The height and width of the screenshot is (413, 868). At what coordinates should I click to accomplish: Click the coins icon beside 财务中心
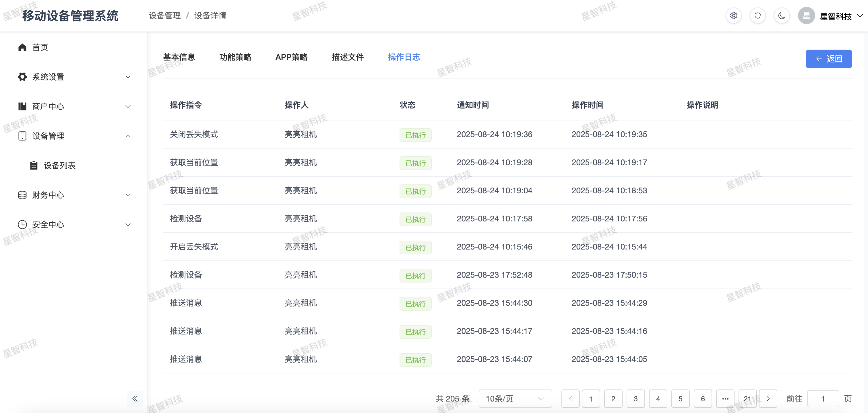(22, 195)
